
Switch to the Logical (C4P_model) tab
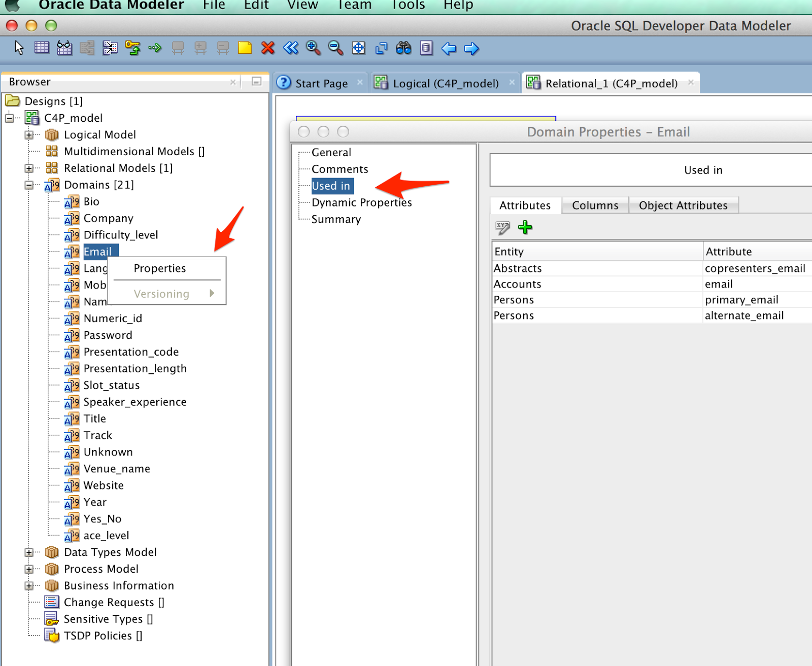tap(446, 84)
